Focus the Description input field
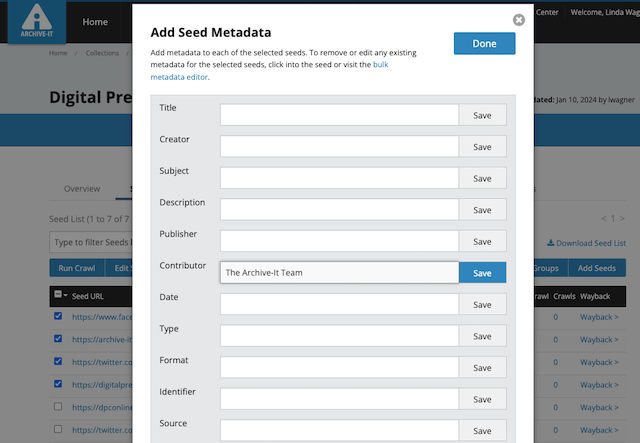Viewport: 640px width, 443px height. [x=339, y=210]
